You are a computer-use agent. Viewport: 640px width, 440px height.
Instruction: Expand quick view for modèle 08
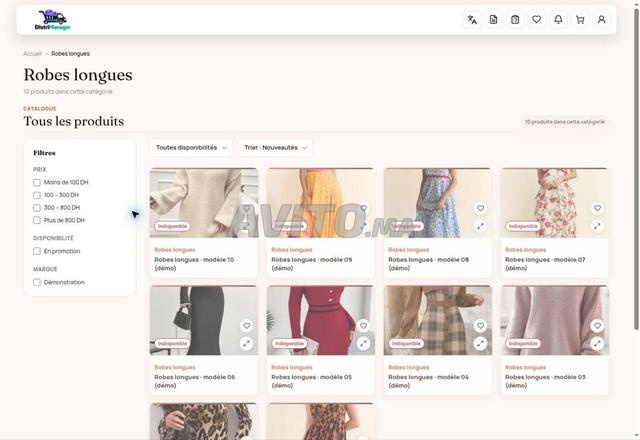[x=480, y=226]
